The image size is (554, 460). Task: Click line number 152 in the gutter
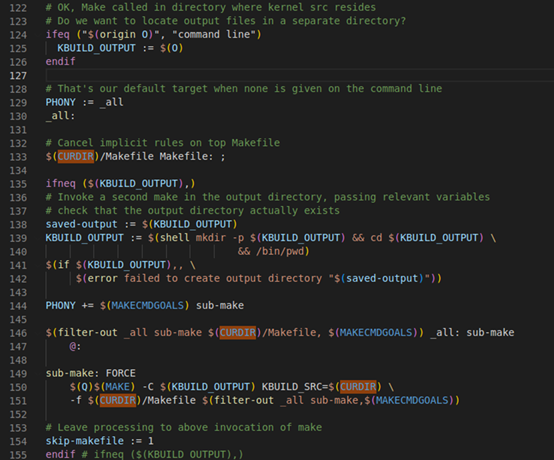pyautogui.click(x=18, y=414)
